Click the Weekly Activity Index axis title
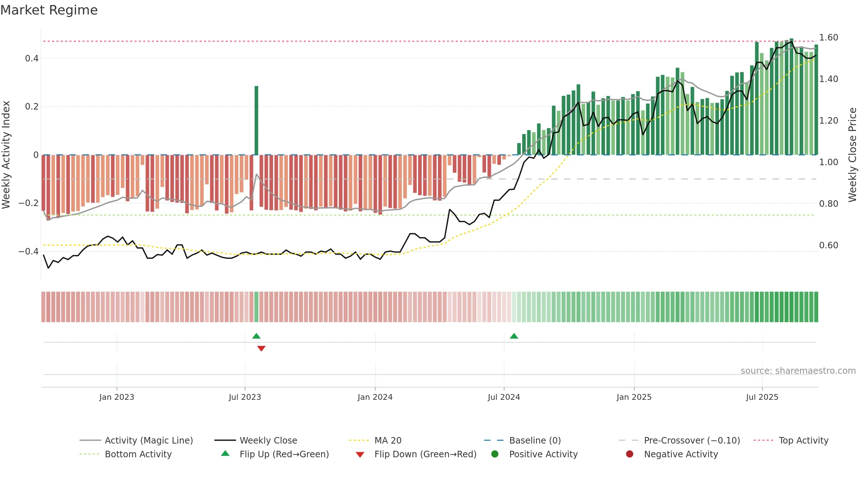The image size is (868, 488). [6, 155]
